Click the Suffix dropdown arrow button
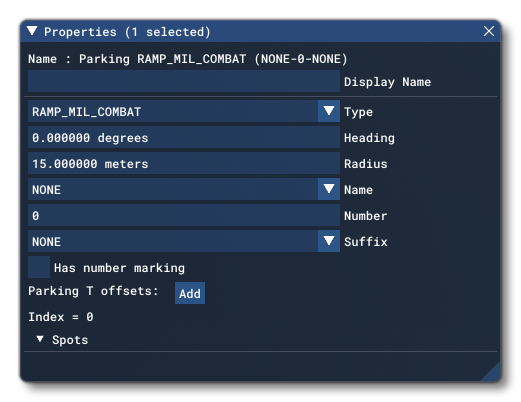 (329, 241)
